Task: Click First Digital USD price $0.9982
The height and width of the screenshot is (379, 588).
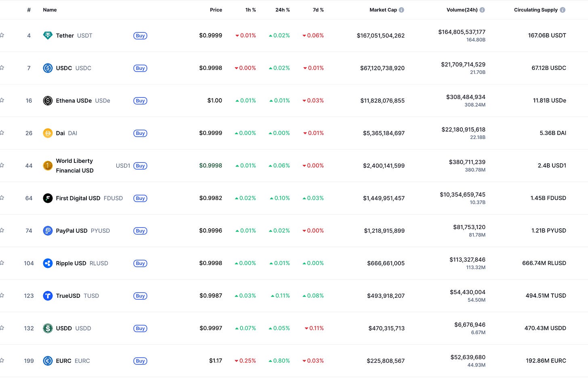Action: (x=210, y=198)
